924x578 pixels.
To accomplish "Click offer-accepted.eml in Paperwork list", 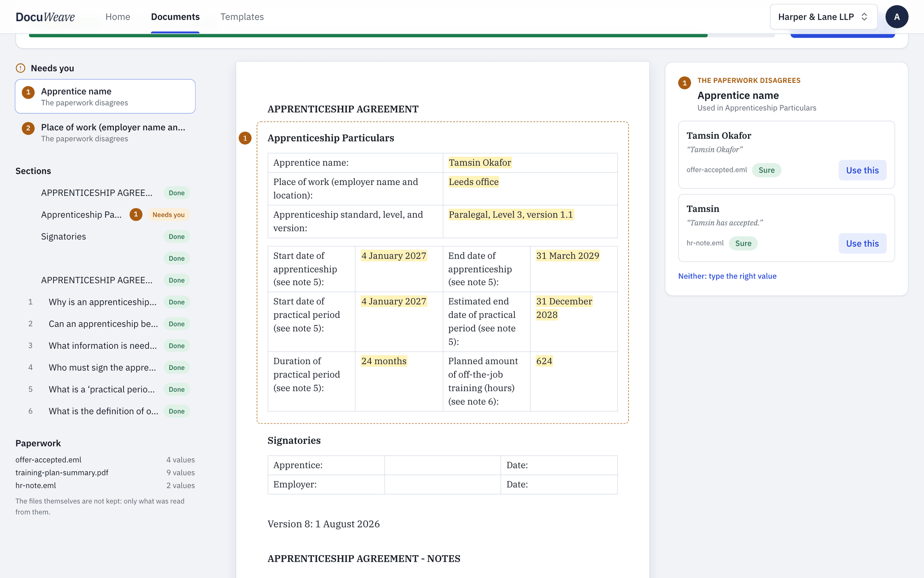I will coord(49,460).
